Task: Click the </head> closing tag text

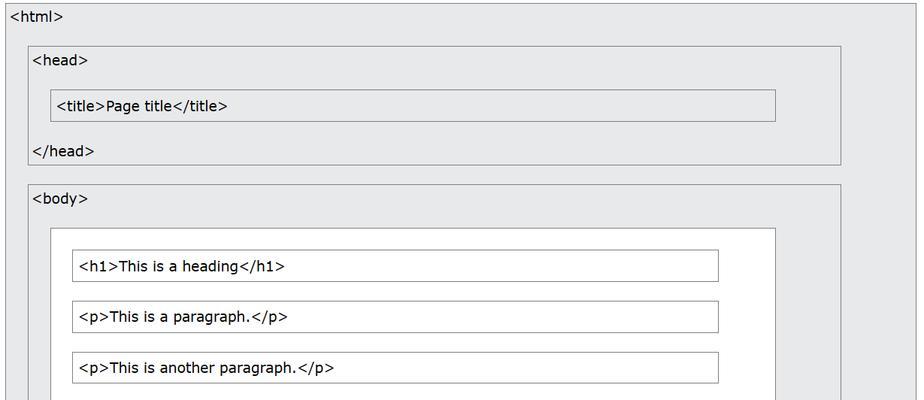Action: coord(63,151)
